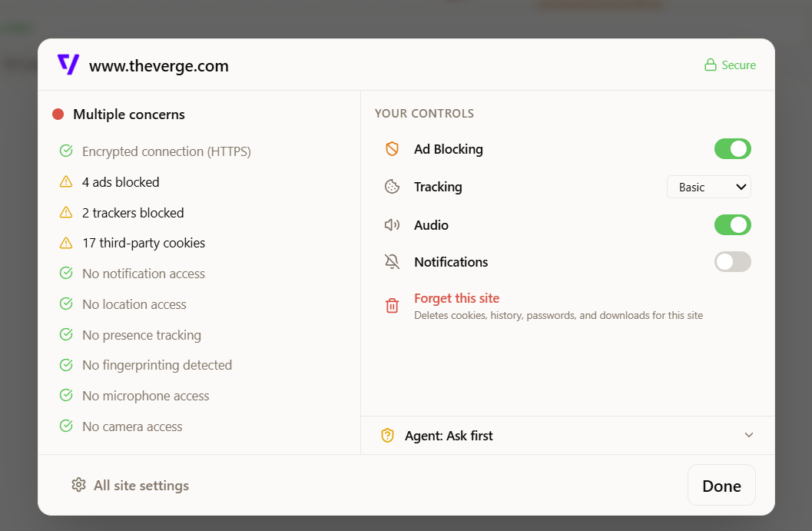Click Forget this site link
The image size is (812, 531).
click(x=457, y=298)
